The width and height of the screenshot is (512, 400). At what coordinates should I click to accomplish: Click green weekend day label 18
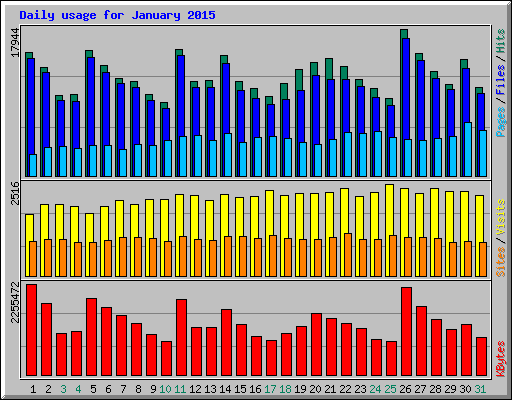pyautogui.click(x=285, y=389)
